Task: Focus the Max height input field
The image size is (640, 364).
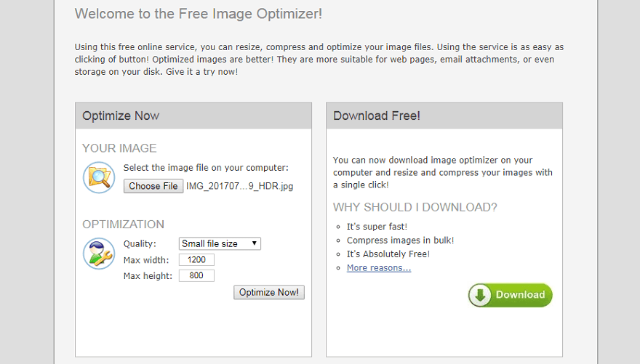Action: coord(196,276)
